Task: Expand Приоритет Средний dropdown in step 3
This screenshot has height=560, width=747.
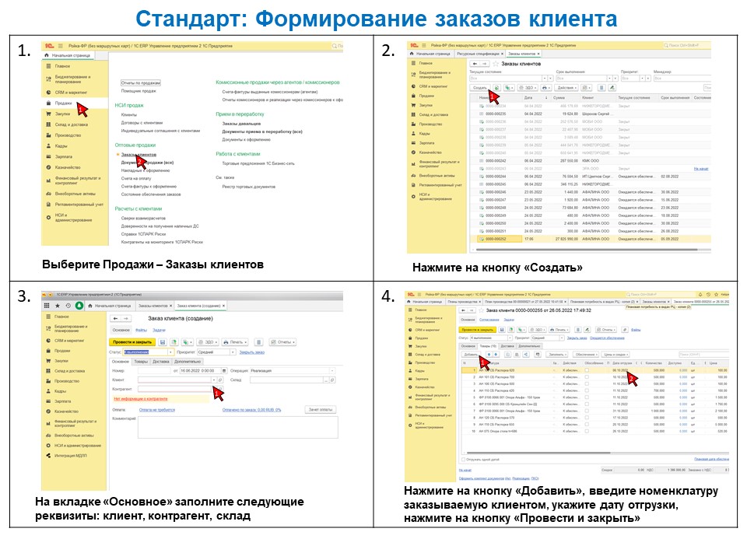Action: click(233, 352)
